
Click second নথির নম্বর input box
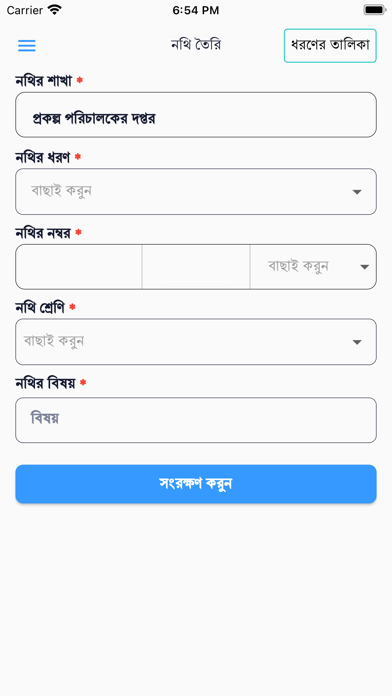[196, 267]
